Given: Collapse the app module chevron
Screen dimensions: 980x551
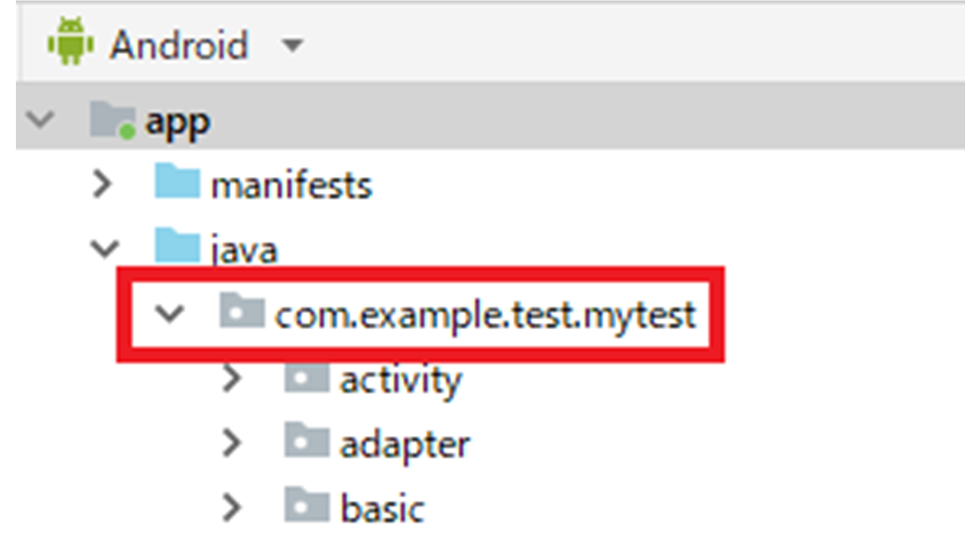Looking at the screenshot, I should click(40, 119).
